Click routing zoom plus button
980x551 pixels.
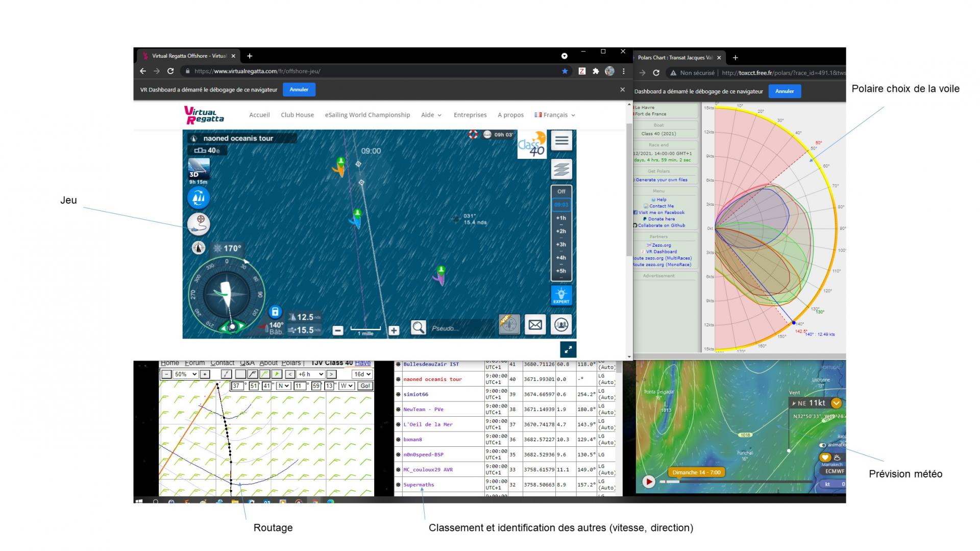[x=205, y=374]
